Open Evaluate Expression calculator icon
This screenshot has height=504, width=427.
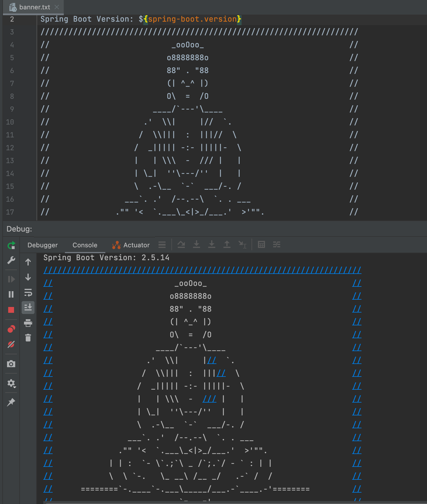coord(261,244)
